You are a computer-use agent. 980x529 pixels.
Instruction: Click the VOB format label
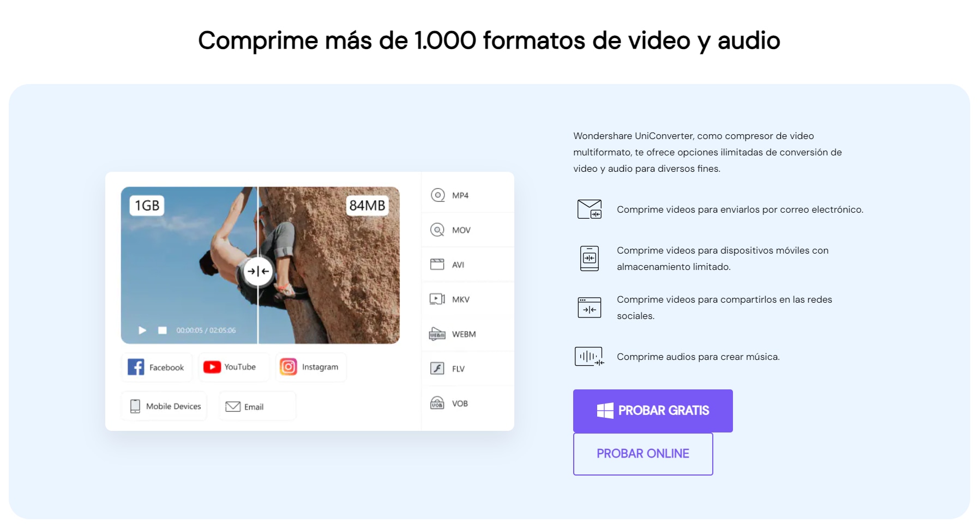pyautogui.click(x=460, y=404)
